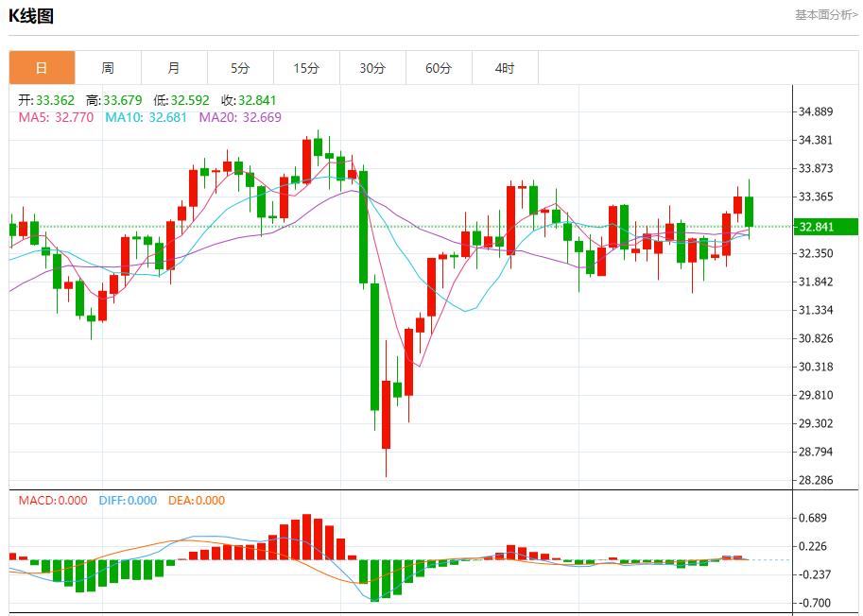
Task: Click the MA5 32.770 legend label
Action: 56,117
